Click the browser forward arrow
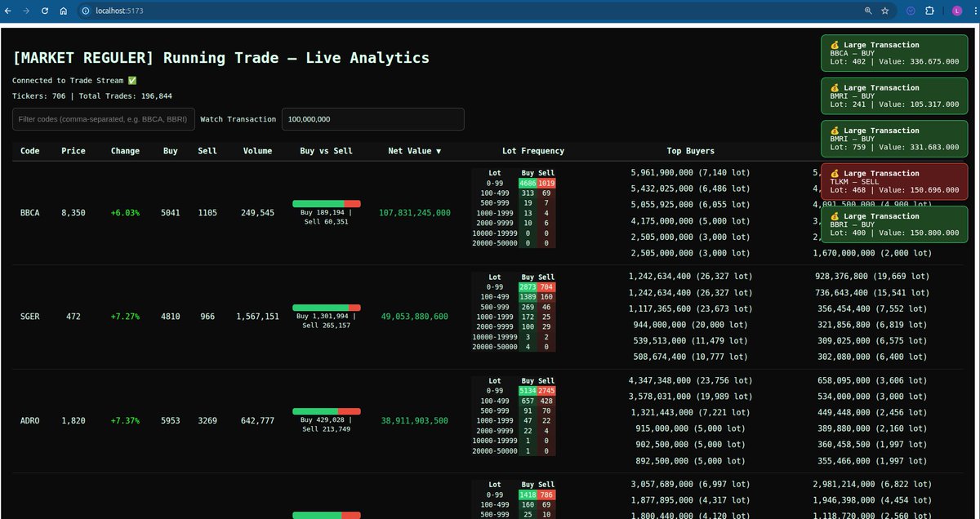The height and width of the screenshot is (519, 980). point(27,11)
